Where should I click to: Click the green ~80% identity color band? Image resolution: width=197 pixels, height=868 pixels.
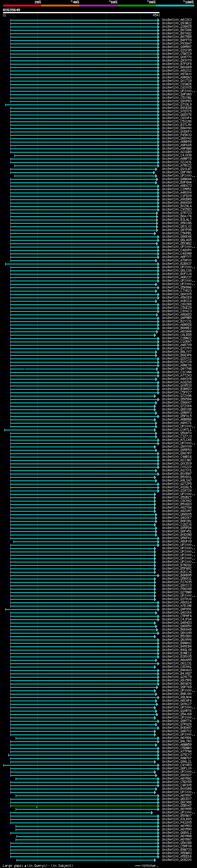(137, 6)
